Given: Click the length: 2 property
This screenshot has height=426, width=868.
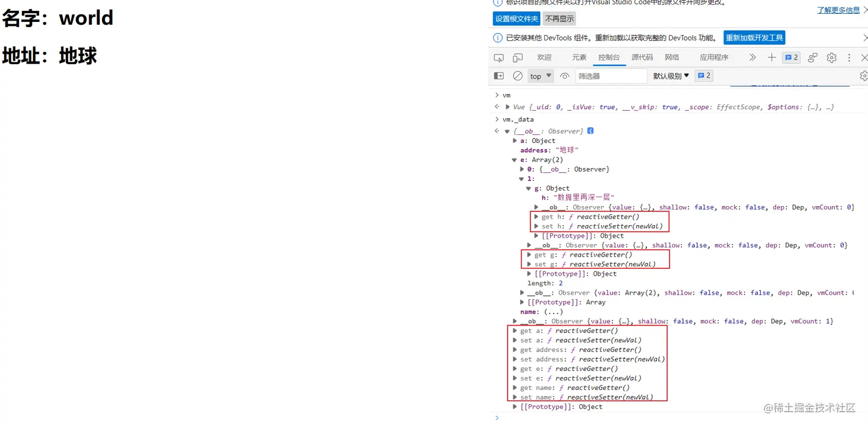Looking at the screenshot, I should point(545,283).
